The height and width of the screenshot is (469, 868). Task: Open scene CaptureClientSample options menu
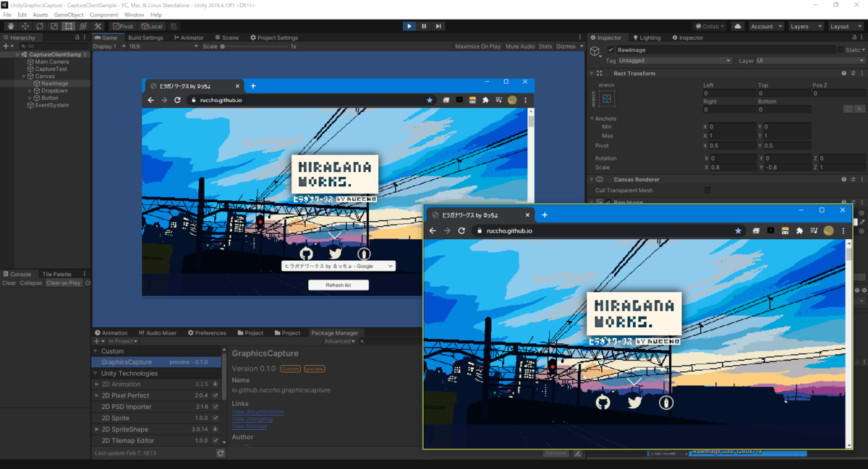coord(85,54)
